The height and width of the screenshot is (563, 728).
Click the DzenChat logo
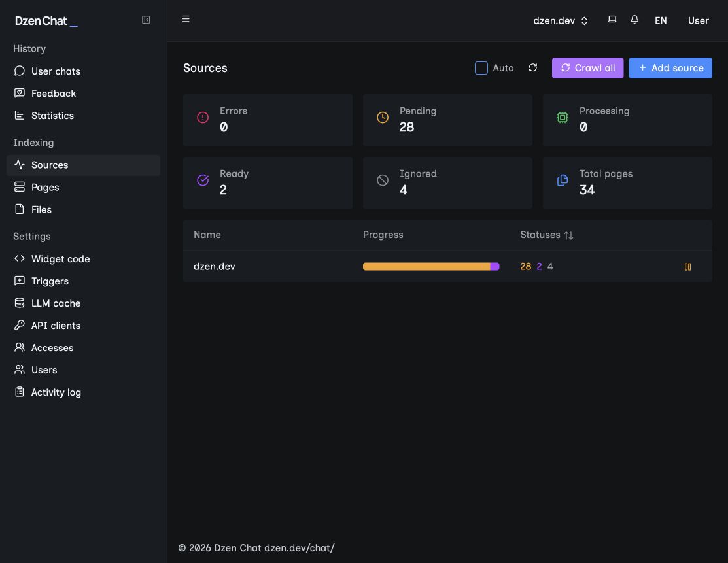[46, 21]
